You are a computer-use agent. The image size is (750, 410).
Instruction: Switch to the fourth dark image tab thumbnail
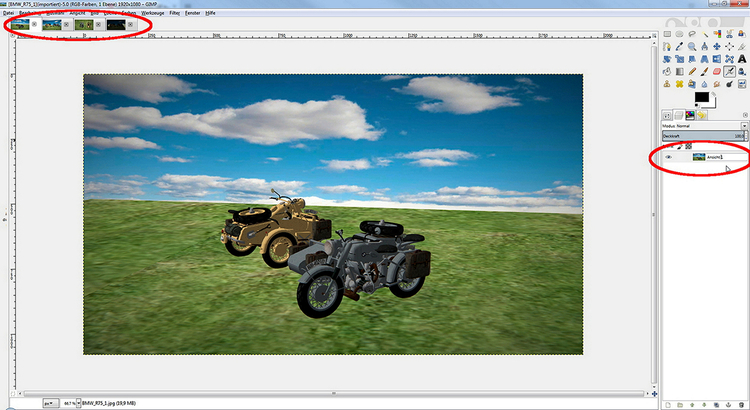click(116, 24)
